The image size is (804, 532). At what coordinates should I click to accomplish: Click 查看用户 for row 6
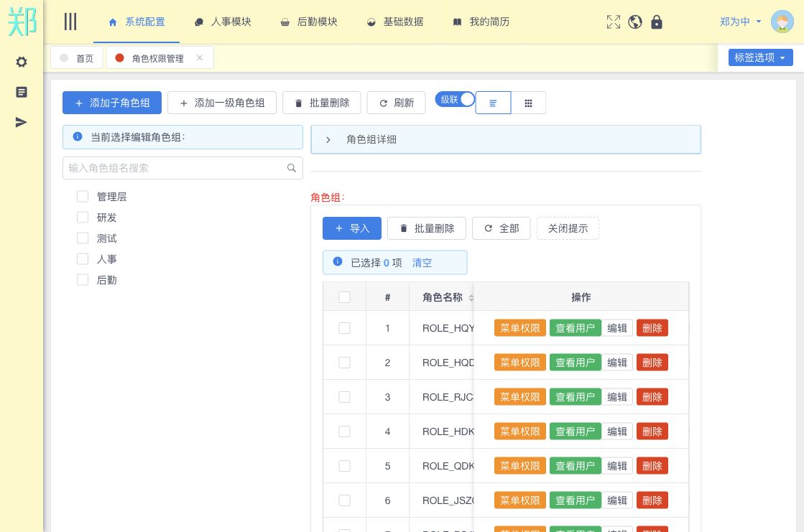pyautogui.click(x=576, y=500)
